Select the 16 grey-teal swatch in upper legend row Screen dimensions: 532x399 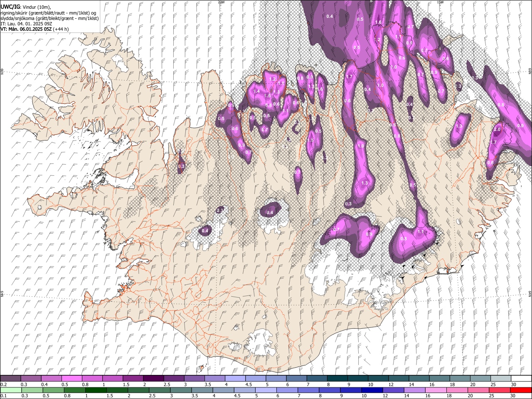click(x=439, y=378)
